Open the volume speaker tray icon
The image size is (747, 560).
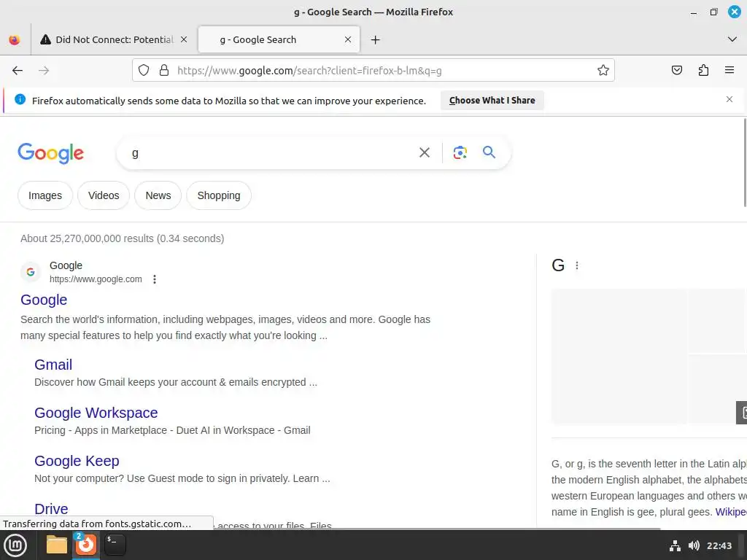click(694, 545)
